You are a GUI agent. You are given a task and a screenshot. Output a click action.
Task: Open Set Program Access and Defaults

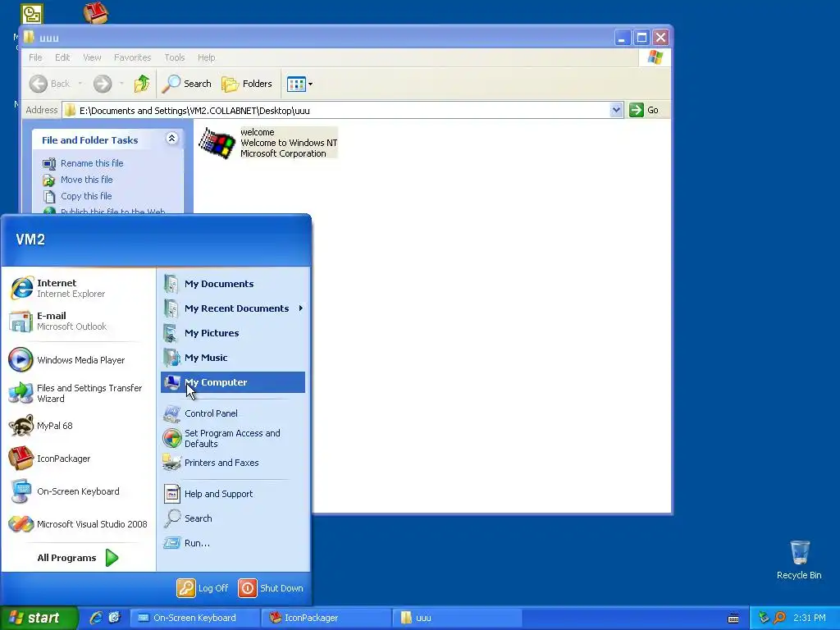click(233, 438)
